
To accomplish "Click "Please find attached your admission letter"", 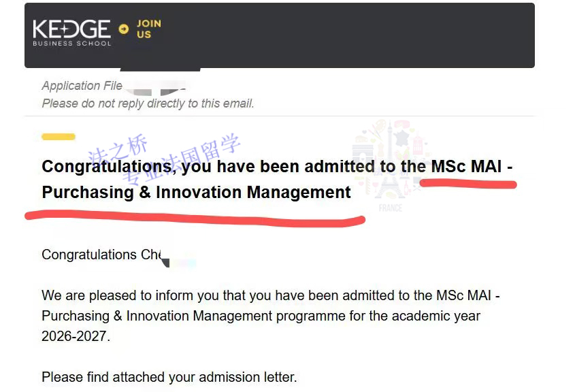I will 169,376.
